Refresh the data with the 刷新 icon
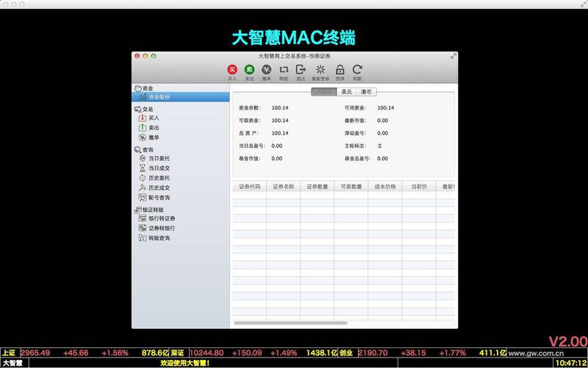588x368 pixels. click(x=357, y=69)
